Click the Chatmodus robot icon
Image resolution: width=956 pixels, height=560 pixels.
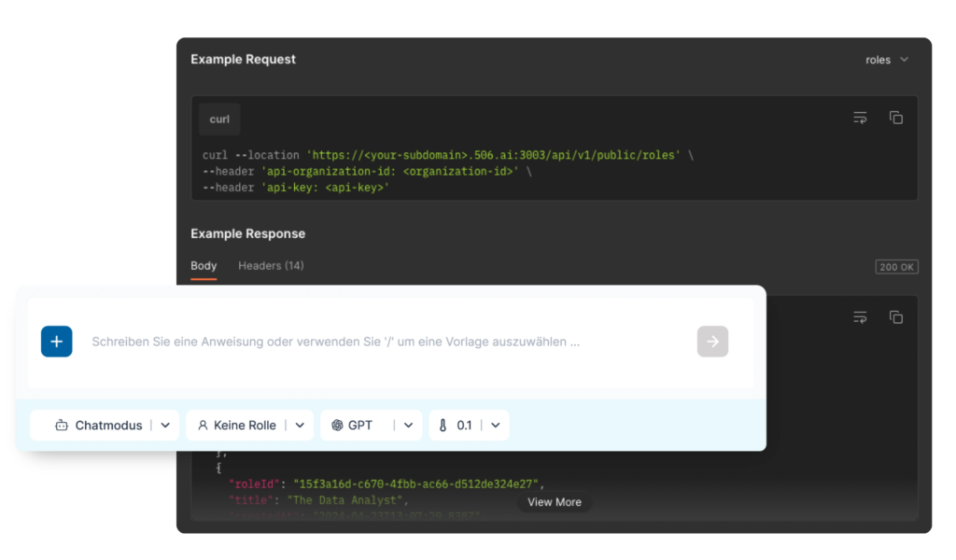click(62, 426)
